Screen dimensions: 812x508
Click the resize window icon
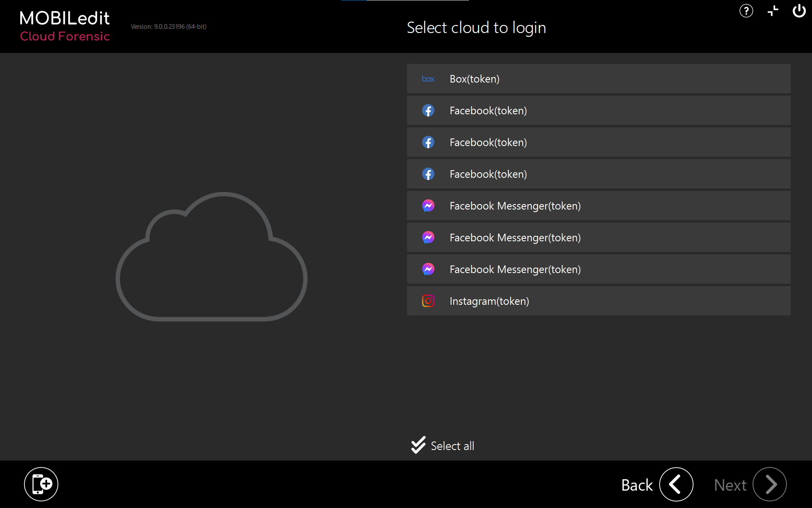773,11
